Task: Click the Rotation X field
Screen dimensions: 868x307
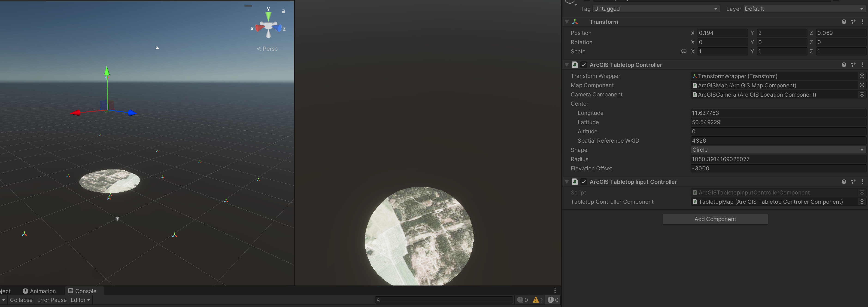Action: [722, 42]
